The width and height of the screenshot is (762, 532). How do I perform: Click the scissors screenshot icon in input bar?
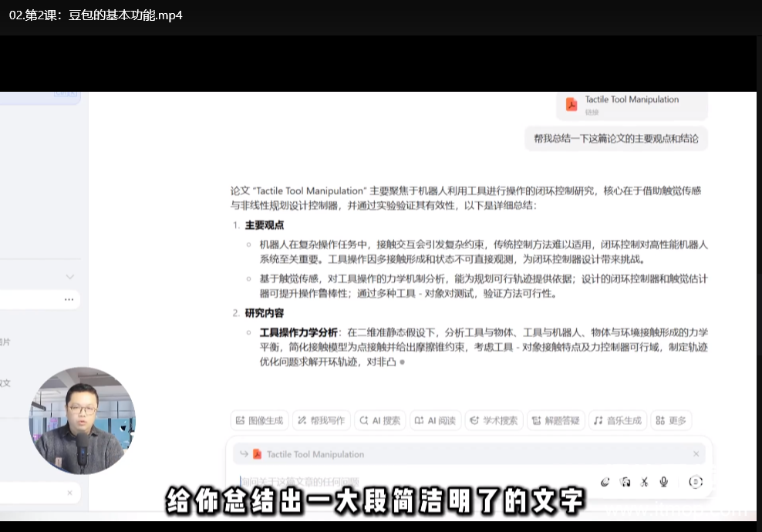click(644, 482)
